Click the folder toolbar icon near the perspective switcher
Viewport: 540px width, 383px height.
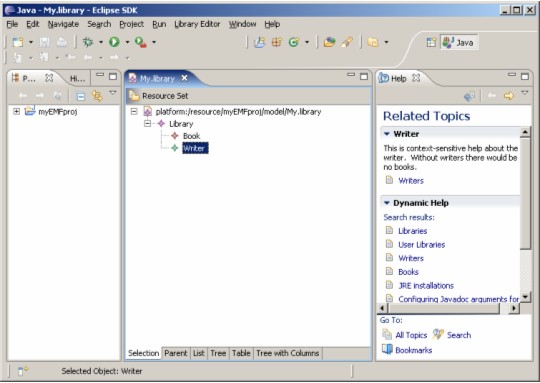[373, 42]
